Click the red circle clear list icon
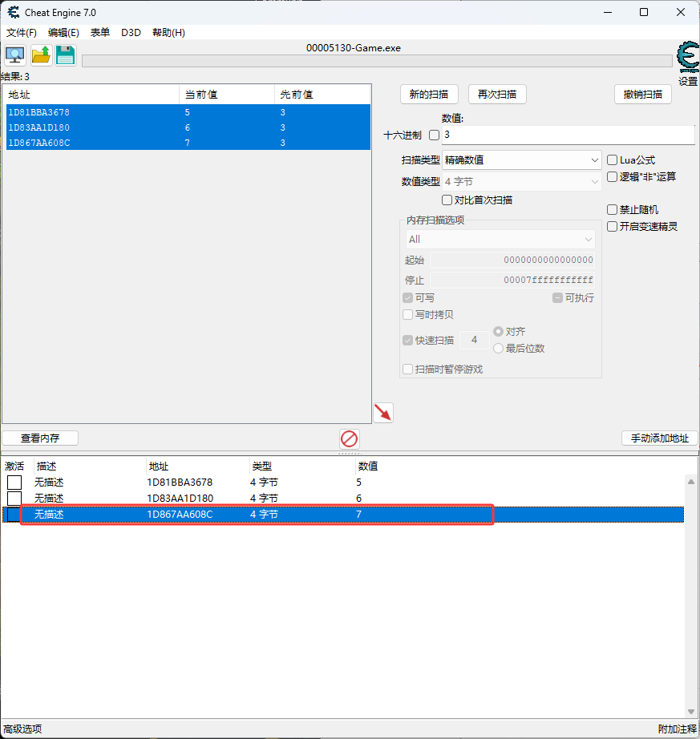Viewport: 700px width, 739px height. coord(350,438)
